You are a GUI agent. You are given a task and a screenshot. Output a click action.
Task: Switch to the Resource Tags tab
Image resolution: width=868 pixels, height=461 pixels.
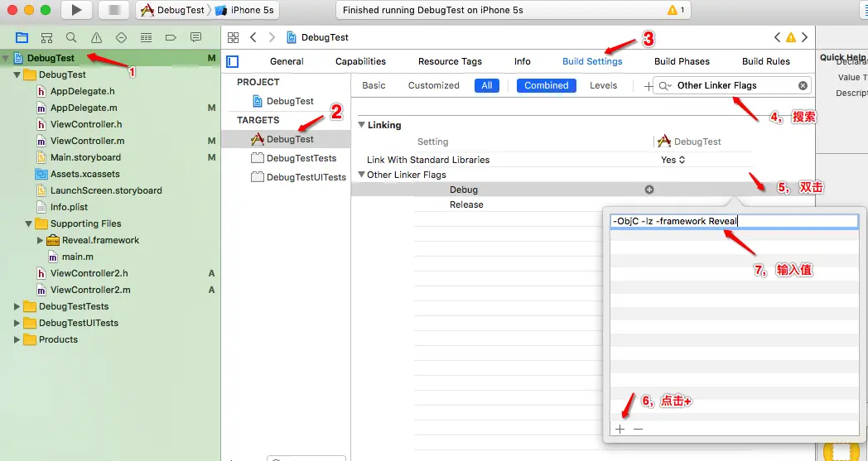click(450, 61)
